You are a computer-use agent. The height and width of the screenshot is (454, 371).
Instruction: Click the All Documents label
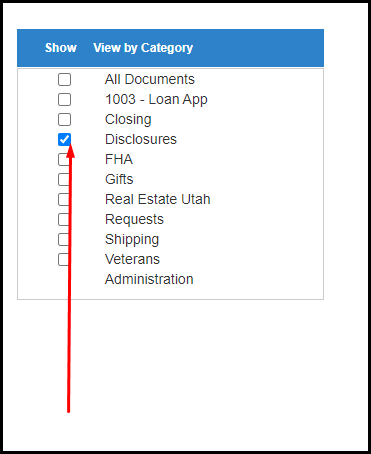pos(150,79)
